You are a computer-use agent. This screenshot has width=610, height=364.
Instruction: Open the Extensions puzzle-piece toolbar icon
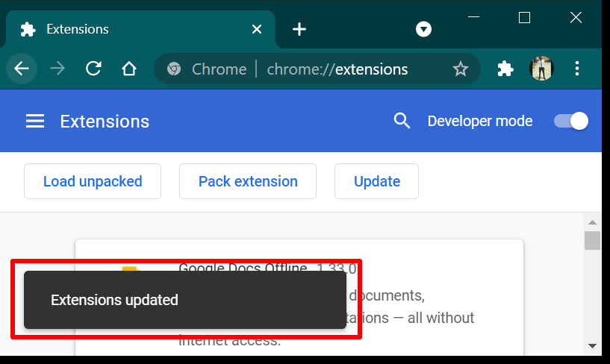pos(505,69)
